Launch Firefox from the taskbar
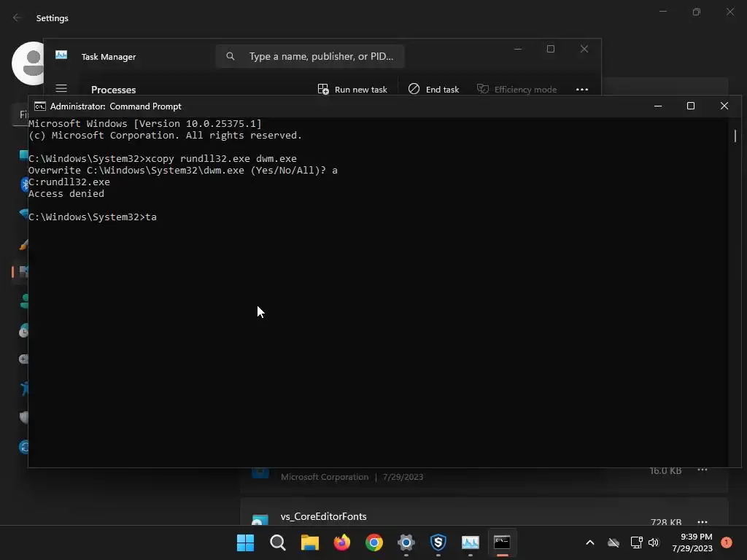747x560 pixels. pyautogui.click(x=342, y=542)
